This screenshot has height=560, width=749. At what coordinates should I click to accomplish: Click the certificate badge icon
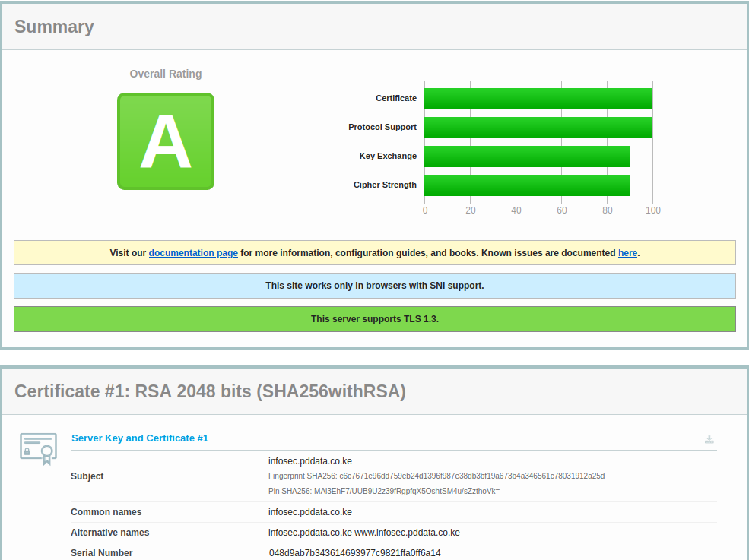(38, 448)
